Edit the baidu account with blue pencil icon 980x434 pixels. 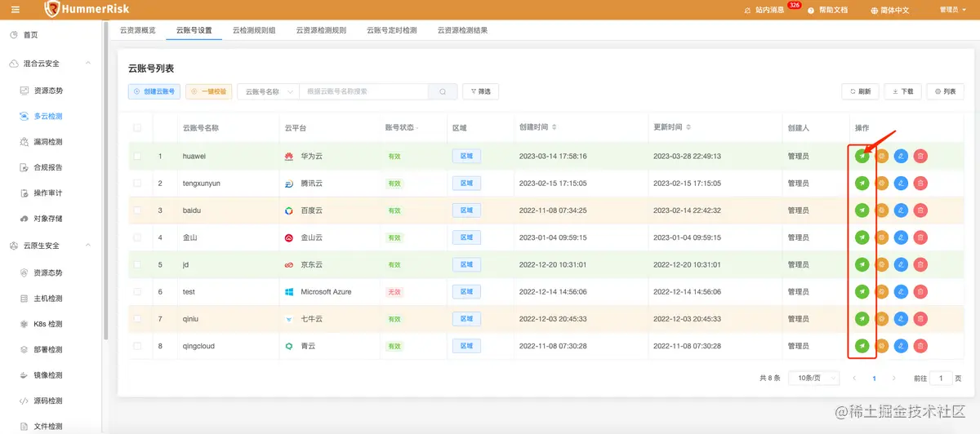pos(901,210)
